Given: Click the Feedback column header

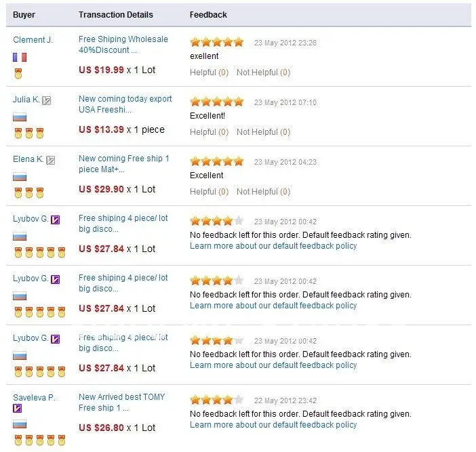Looking at the screenshot, I should tap(208, 15).
